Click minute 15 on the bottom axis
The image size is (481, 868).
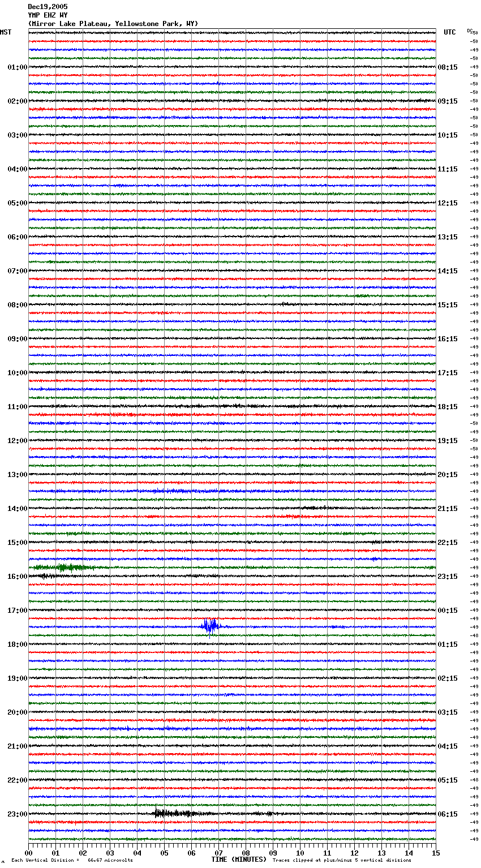[436, 853]
